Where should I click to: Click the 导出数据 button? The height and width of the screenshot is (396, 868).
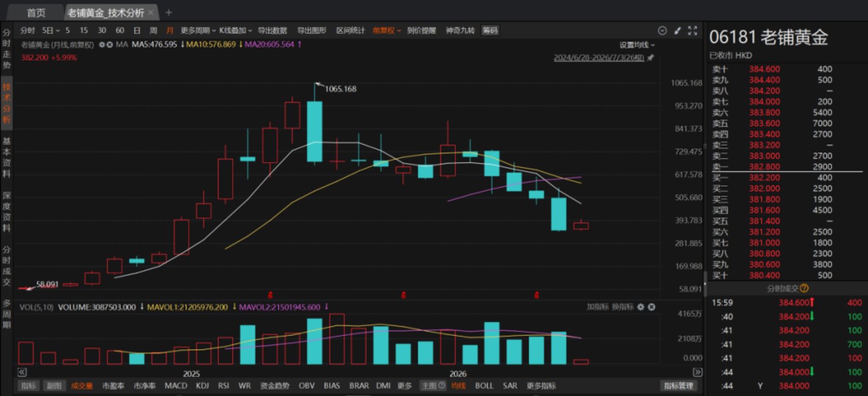273,30
